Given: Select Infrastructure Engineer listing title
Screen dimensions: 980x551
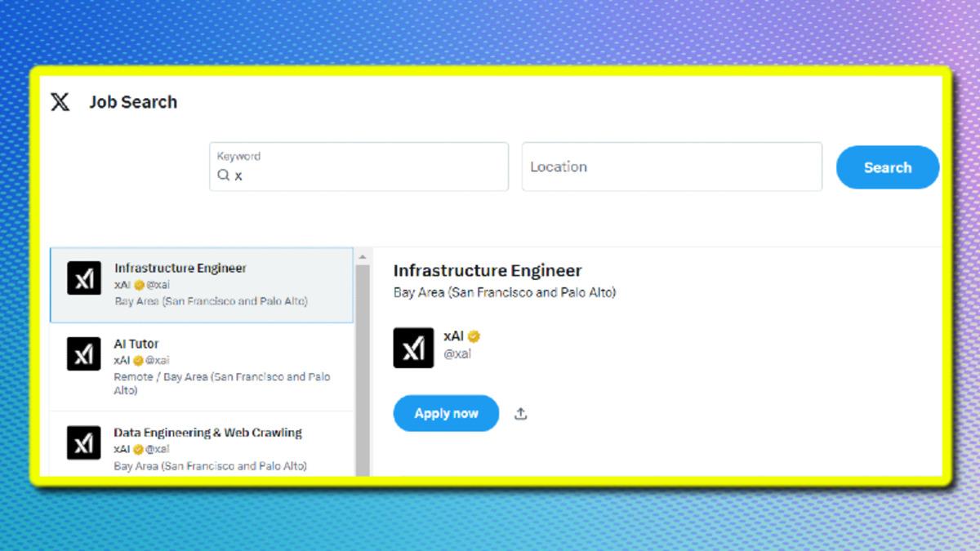Looking at the screenshot, I should pos(180,268).
